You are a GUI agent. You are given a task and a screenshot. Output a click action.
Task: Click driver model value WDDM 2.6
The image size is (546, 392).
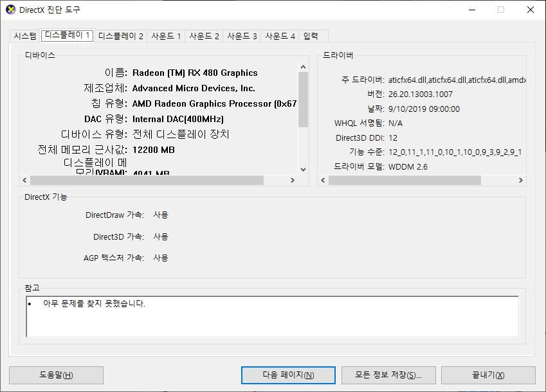pyautogui.click(x=408, y=166)
